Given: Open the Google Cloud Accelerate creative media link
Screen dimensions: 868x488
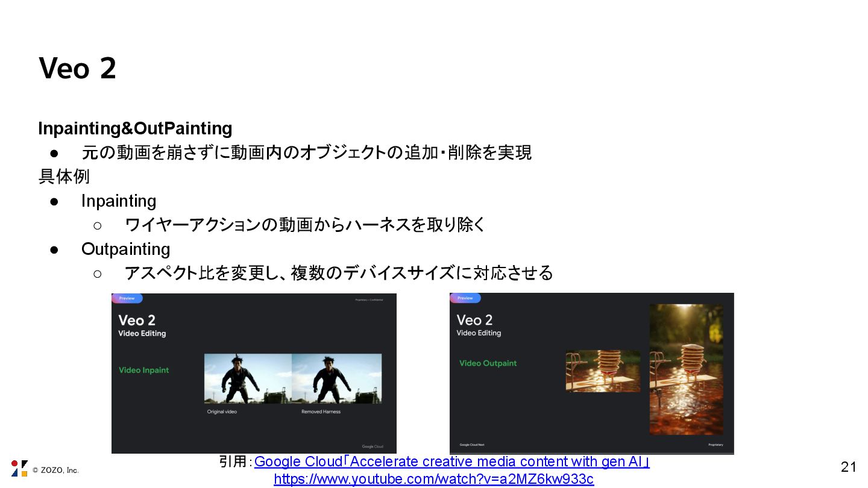Looking at the screenshot, I should 452,461.
